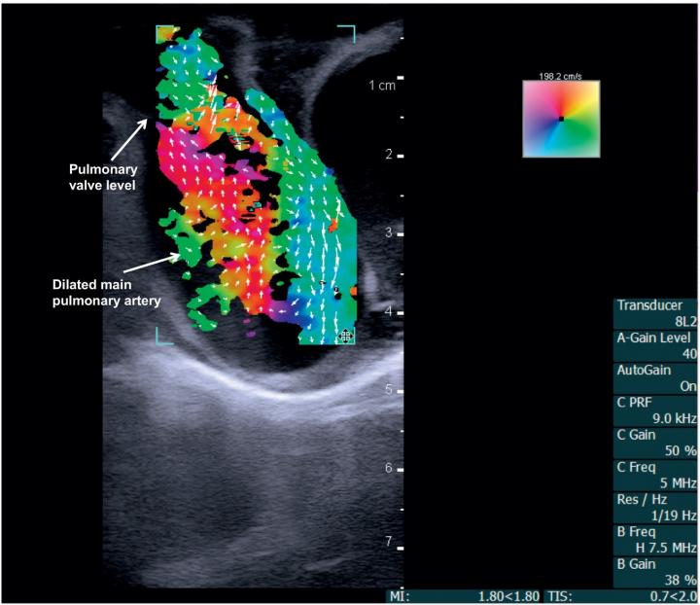Click the B Gain 38 % parameter
This screenshot has width=700, height=605.
pos(655,571)
